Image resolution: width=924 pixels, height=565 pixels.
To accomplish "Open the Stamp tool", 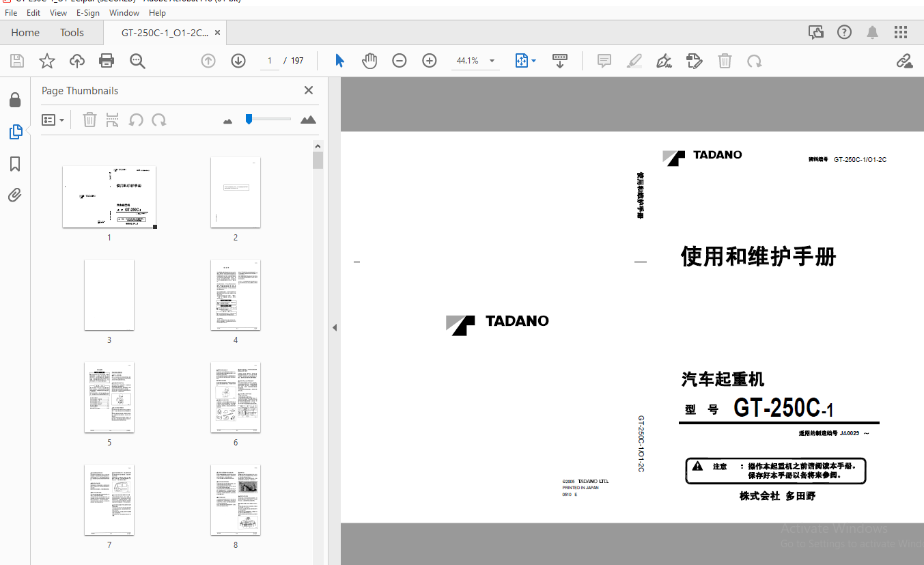I will click(695, 61).
